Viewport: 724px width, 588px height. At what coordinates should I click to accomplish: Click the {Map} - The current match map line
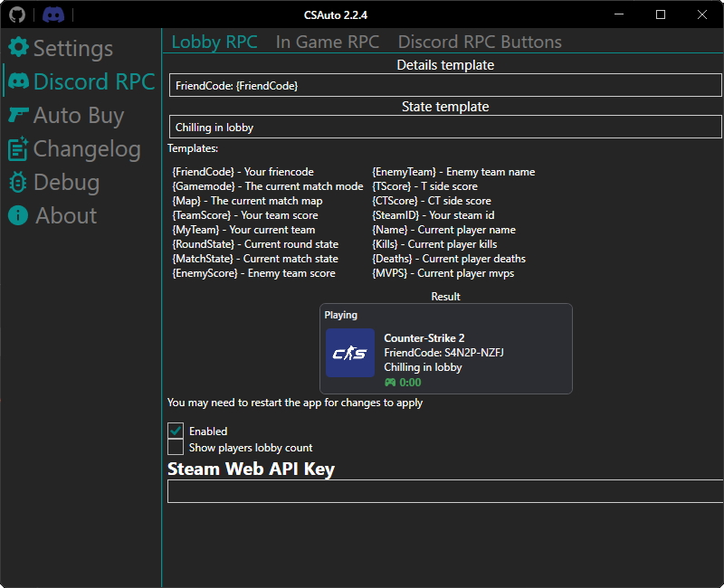[247, 201]
